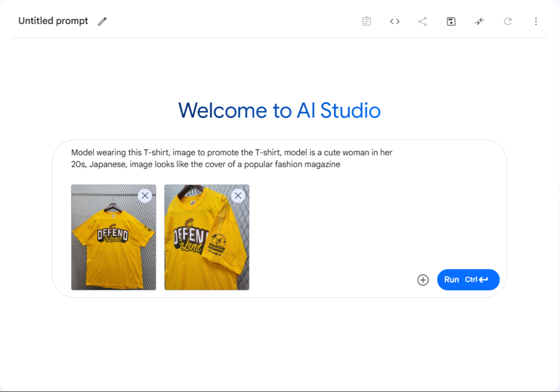
Task: Edit the Untitled prompt title with pencil icon
Action: tap(102, 21)
